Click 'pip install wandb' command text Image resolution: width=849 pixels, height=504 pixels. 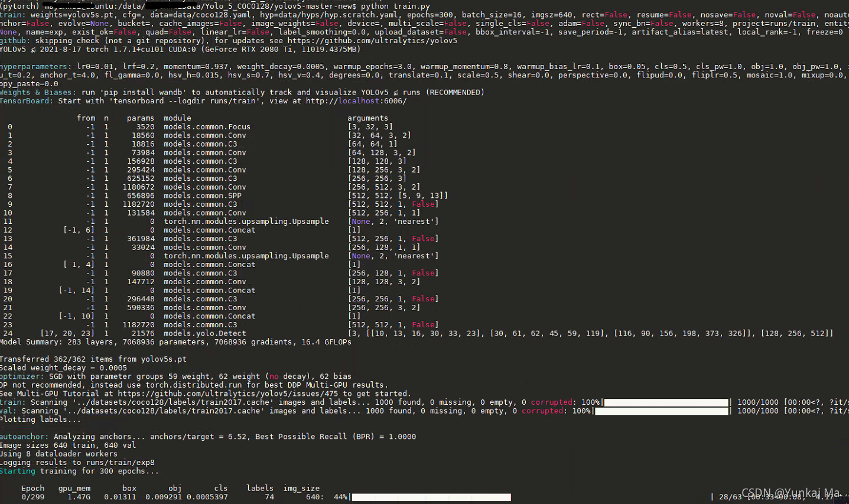point(142,92)
